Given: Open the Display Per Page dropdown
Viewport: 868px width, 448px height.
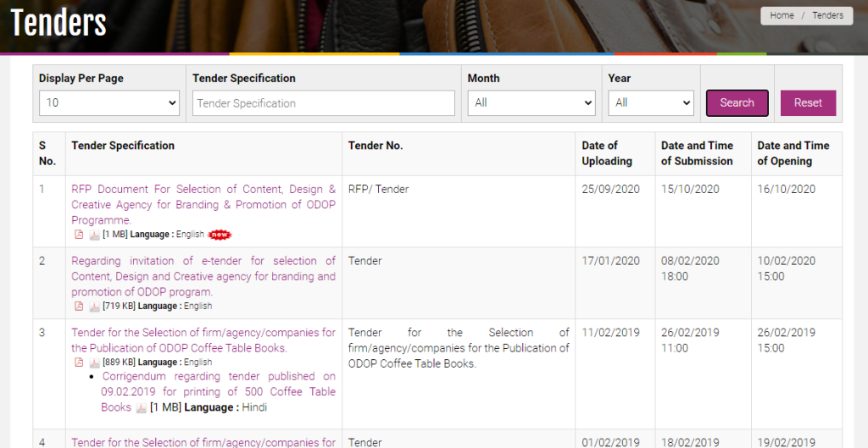Looking at the screenshot, I should pyautogui.click(x=109, y=102).
